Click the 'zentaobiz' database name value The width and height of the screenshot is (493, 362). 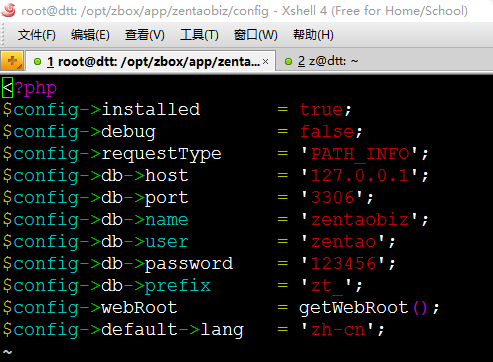(360, 220)
